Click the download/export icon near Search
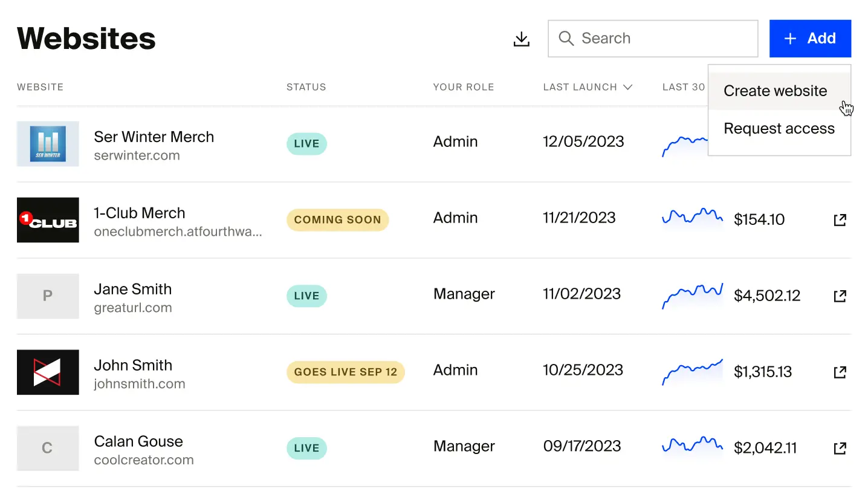 pyautogui.click(x=521, y=38)
